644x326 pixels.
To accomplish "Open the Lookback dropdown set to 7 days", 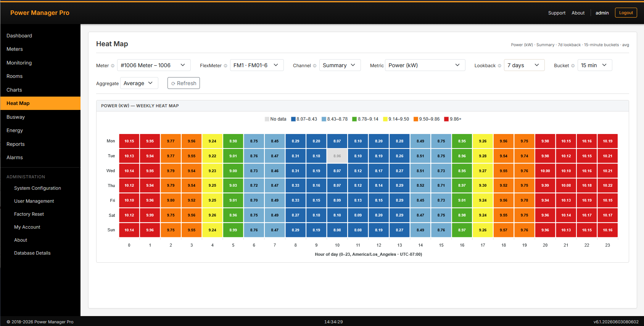I will 524,65.
